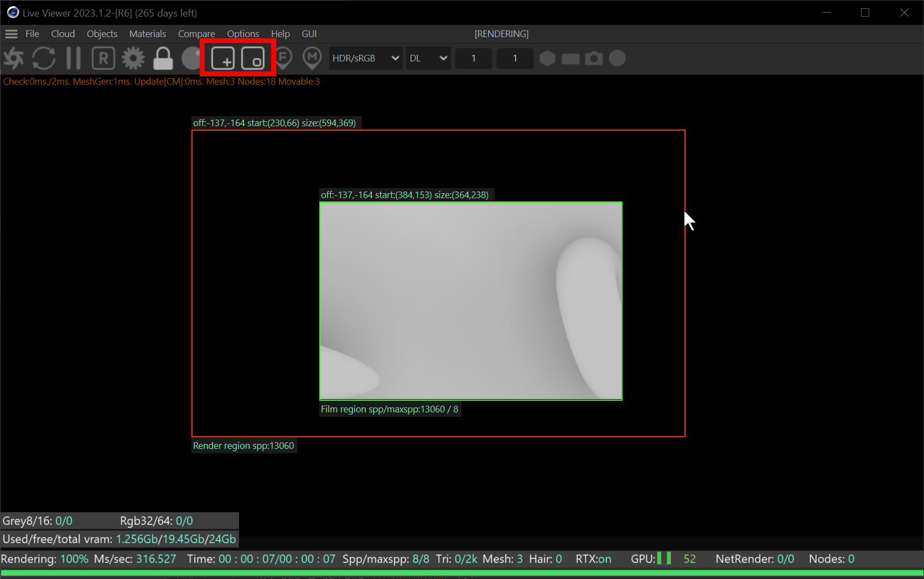
Task: Open the DL render kernel dropdown
Action: point(428,58)
